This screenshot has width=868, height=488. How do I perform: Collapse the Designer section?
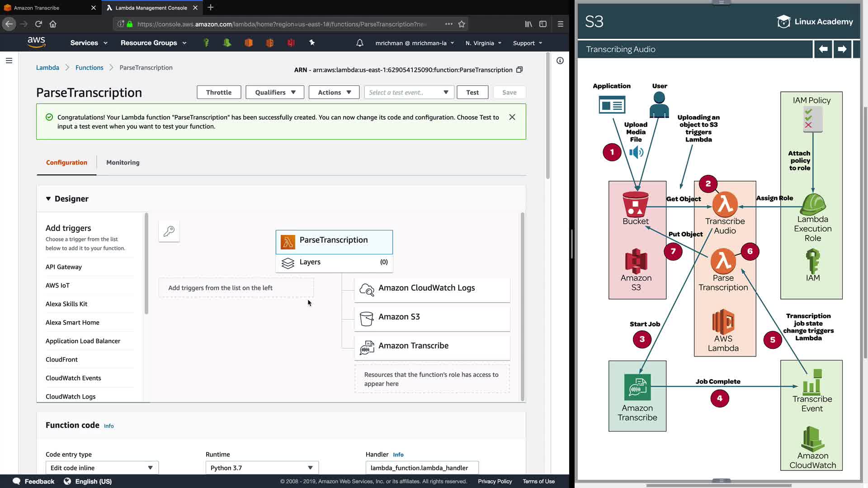(x=48, y=199)
